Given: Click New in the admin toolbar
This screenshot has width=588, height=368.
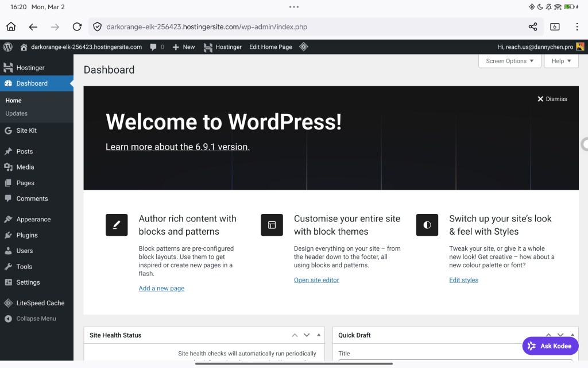Looking at the screenshot, I should pos(184,47).
